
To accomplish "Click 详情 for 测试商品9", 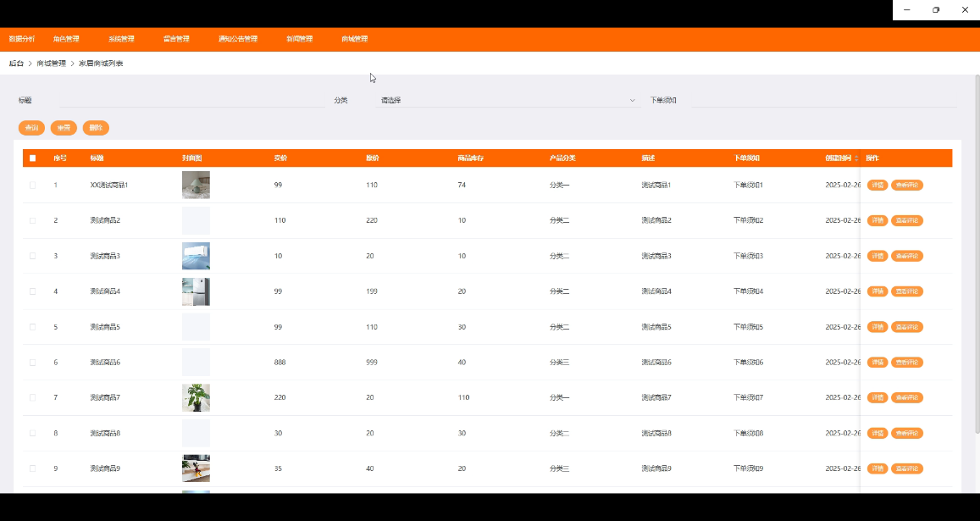I will (878, 468).
